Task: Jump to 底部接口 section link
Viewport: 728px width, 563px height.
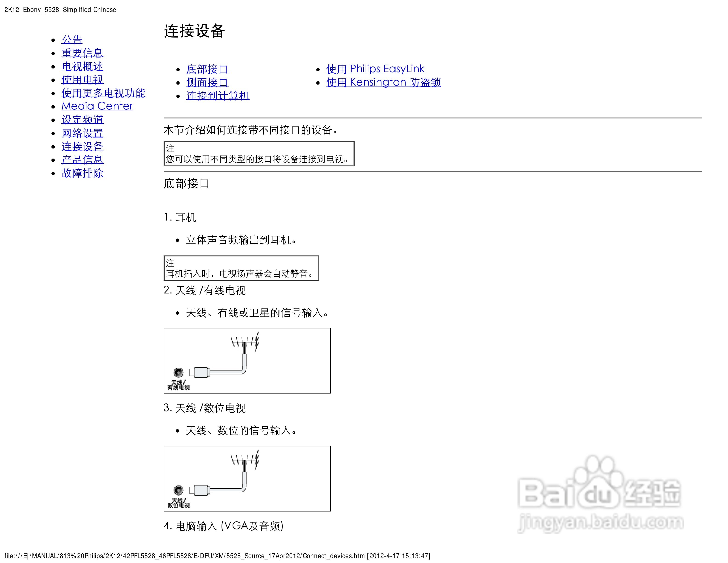Action: [x=207, y=69]
